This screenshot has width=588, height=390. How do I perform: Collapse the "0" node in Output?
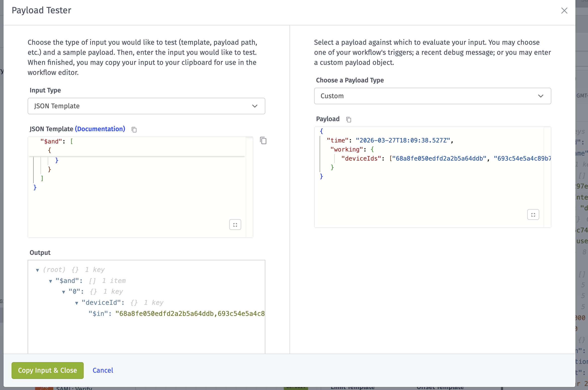[x=64, y=292]
